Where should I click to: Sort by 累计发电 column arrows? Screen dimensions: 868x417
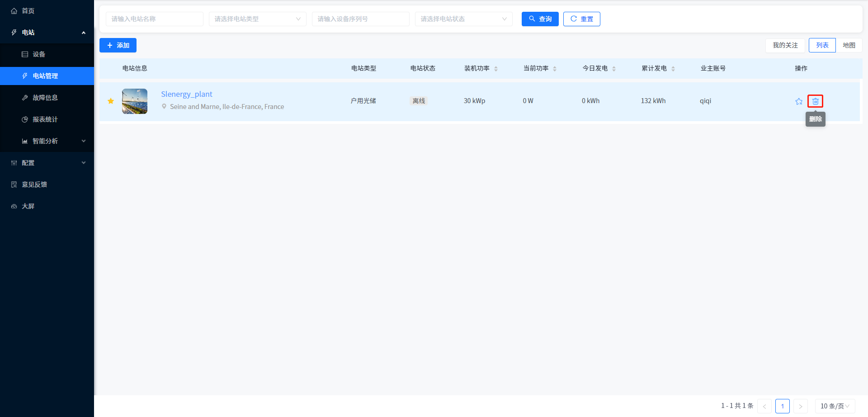pyautogui.click(x=673, y=69)
